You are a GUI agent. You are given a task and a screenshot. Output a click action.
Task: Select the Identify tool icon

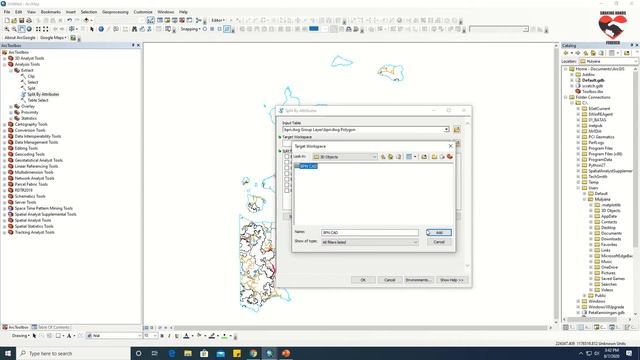pyautogui.click(x=101, y=29)
